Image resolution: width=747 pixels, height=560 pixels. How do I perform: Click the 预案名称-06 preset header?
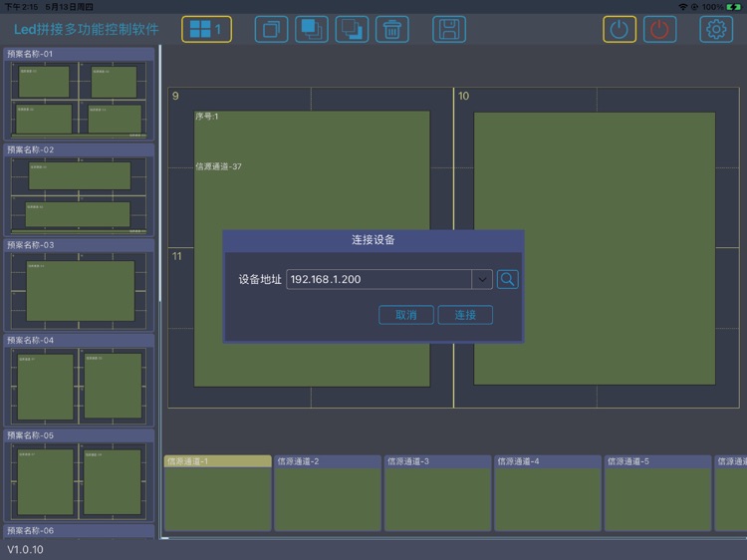coord(79,531)
